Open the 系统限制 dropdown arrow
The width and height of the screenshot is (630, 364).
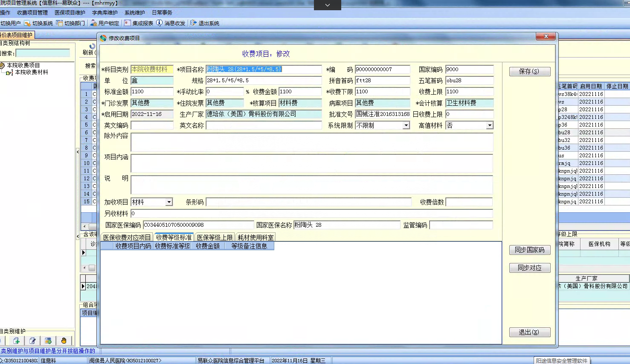406,125
